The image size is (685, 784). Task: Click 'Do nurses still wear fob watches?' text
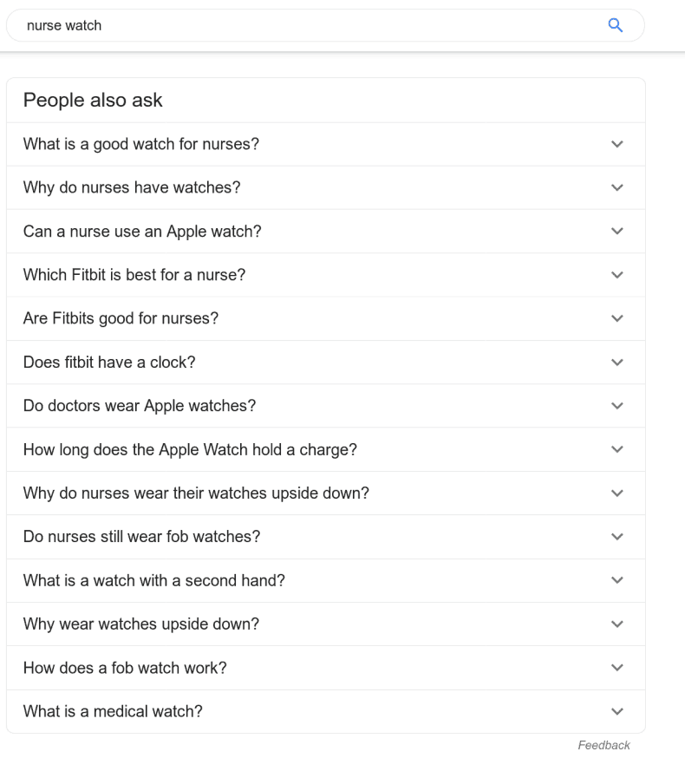[141, 537]
